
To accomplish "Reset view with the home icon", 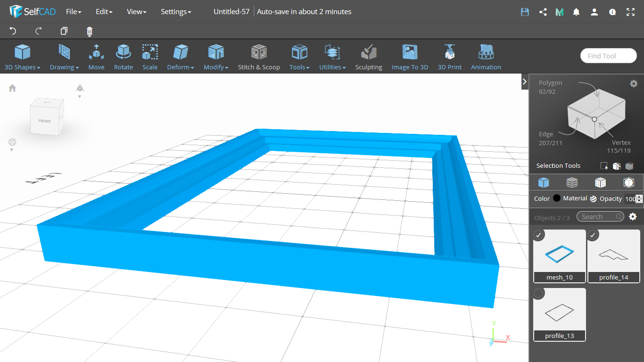I will coord(12,88).
